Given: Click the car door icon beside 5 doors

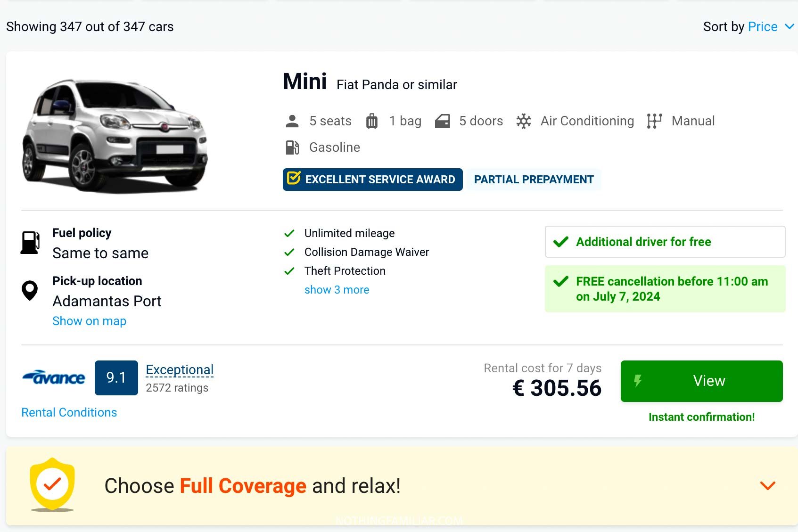Looking at the screenshot, I should (x=442, y=121).
